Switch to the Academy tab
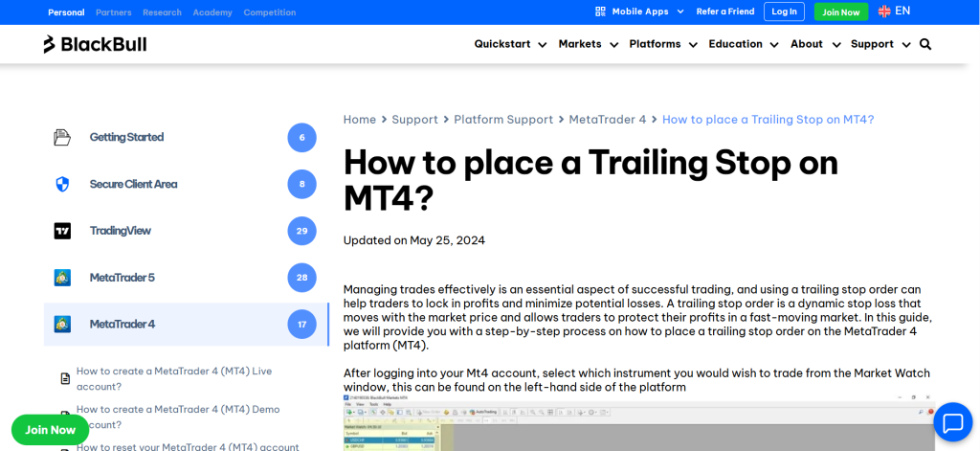Viewport: 980px width, 451px height. coord(212,12)
